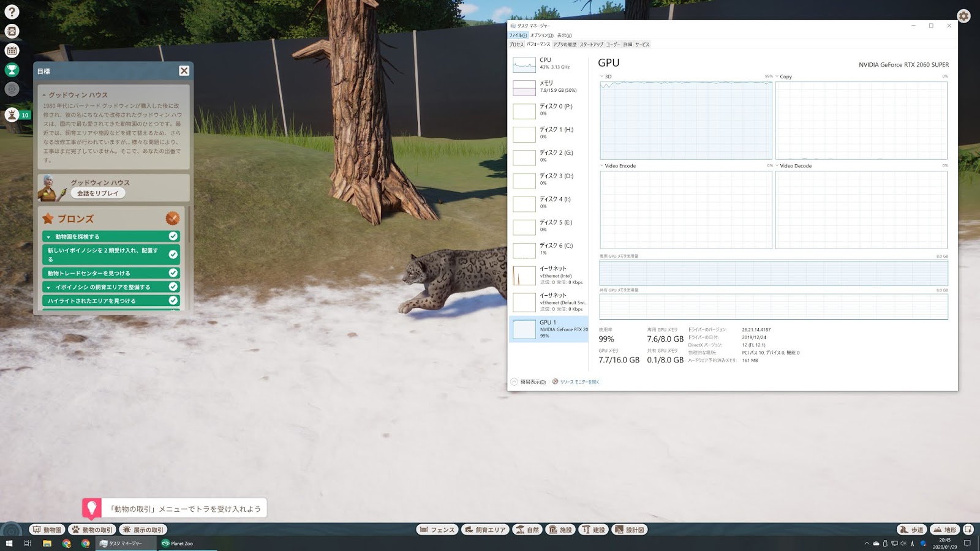Image resolution: width=980 pixels, height=551 pixels.
Task: Select the 地形 terrain tool
Action: coord(944,530)
